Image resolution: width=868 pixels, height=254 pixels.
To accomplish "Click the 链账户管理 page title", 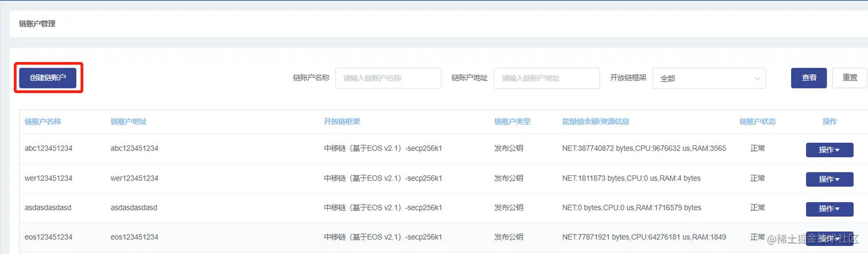I will click(x=37, y=24).
